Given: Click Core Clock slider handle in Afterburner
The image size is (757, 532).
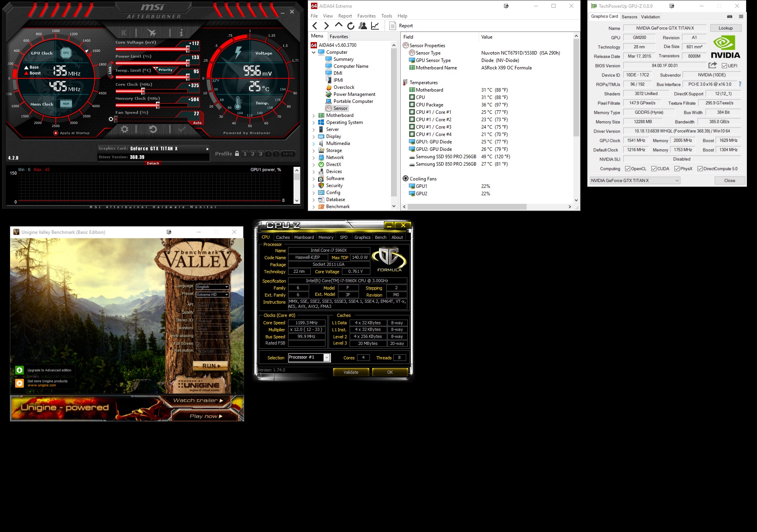Looking at the screenshot, I should point(143,91).
